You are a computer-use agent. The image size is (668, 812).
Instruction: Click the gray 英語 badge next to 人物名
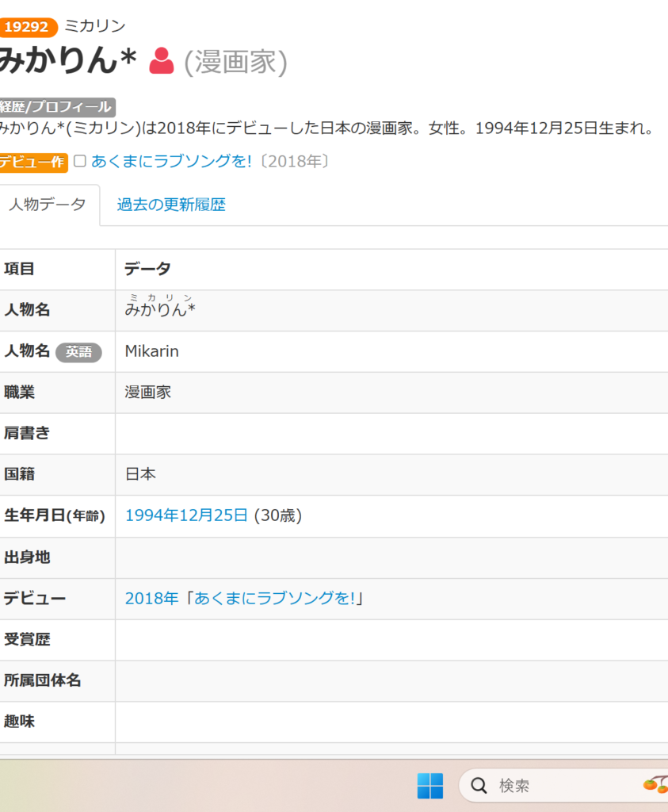(78, 352)
